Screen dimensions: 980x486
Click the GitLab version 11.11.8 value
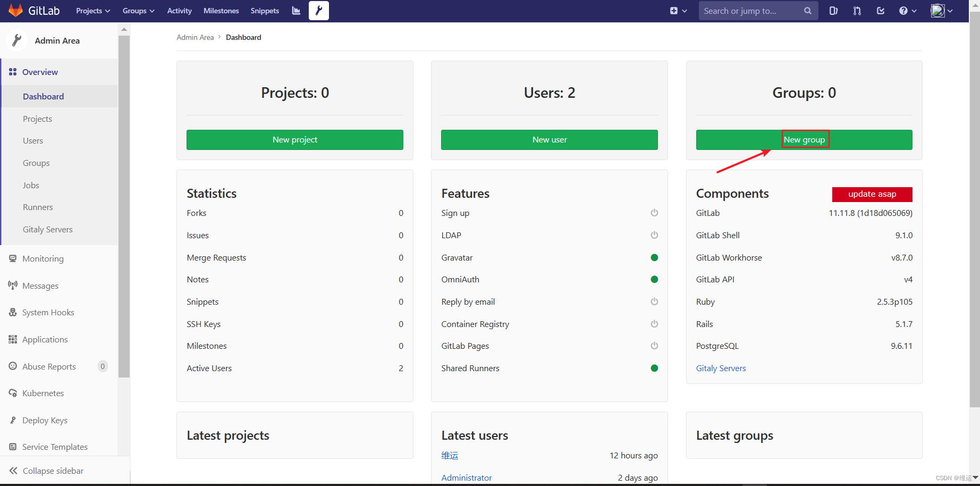[871, 213]
